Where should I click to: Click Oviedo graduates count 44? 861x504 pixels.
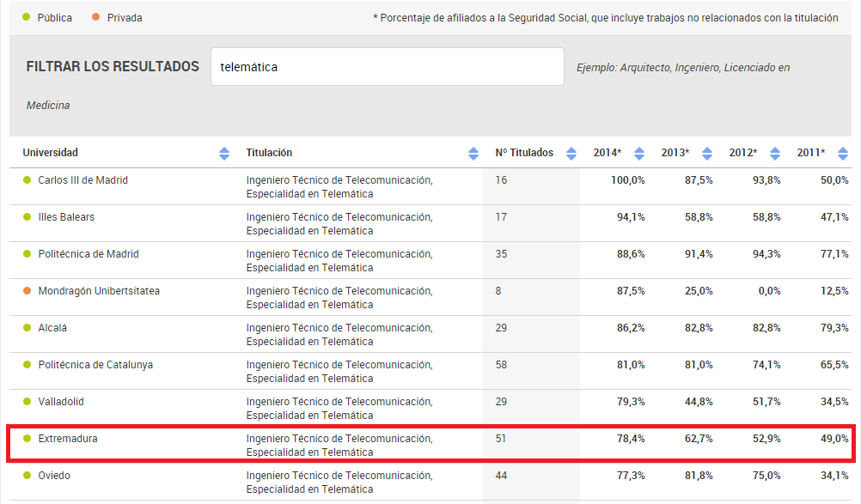pyautogui.click(x=501, y=475)
